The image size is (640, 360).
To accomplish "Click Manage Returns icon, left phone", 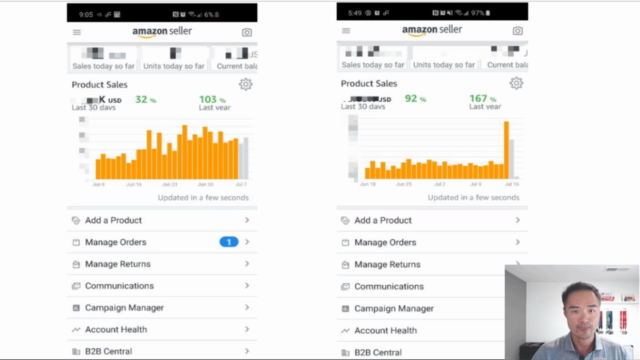I will point(76,264).
